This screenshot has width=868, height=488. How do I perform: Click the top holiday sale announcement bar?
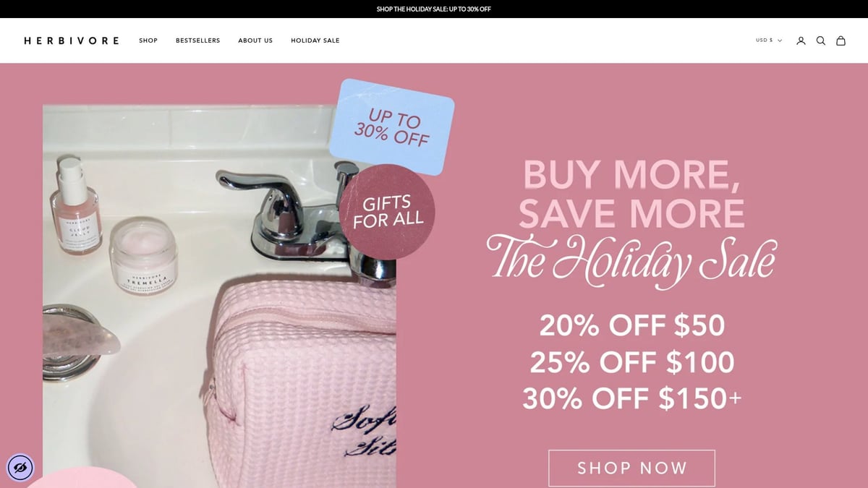[x=434, y=9]
